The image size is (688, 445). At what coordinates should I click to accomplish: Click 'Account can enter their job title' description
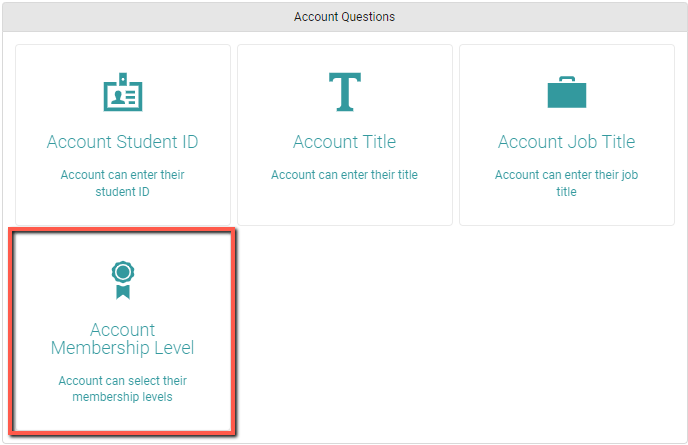coord(566,183)
